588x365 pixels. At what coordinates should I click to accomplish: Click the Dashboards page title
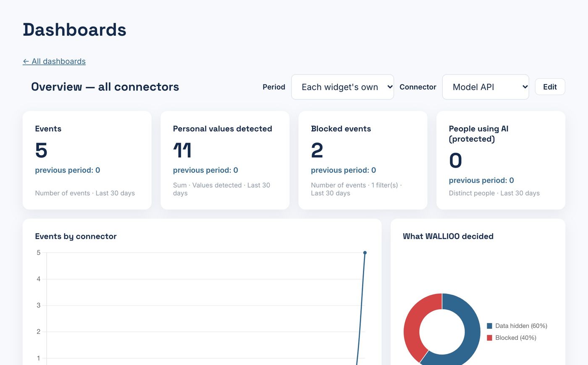[x=75, y=30]
